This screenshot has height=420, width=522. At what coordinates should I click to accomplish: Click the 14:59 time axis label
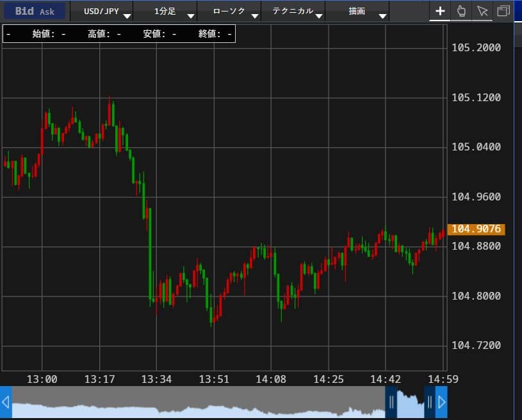point(443,379)
